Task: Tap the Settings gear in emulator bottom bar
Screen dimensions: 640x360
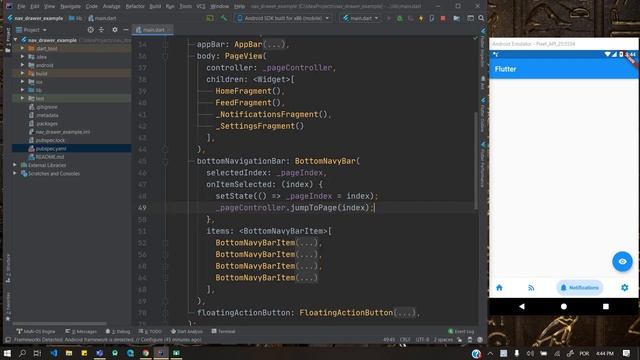Action: point(624,288)
